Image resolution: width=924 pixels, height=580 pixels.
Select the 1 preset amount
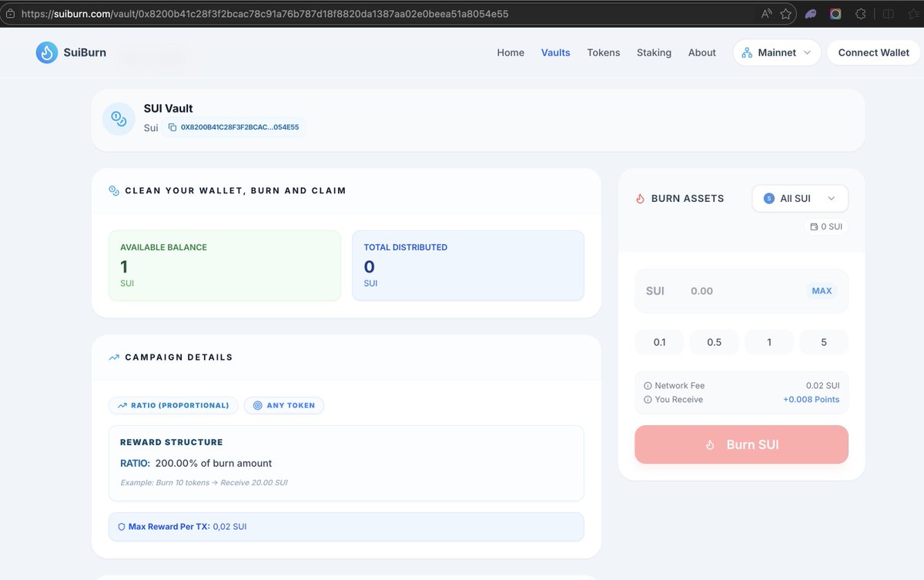pyautogui.click(x=769, y=342)
